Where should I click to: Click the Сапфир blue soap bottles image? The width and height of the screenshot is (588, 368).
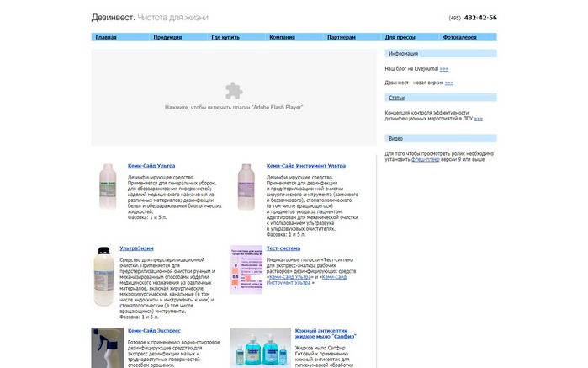(260, 348)
